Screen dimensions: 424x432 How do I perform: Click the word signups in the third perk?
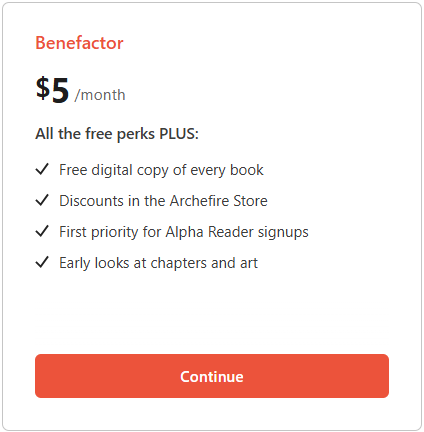pyautogui.click(x=283, y=232)
